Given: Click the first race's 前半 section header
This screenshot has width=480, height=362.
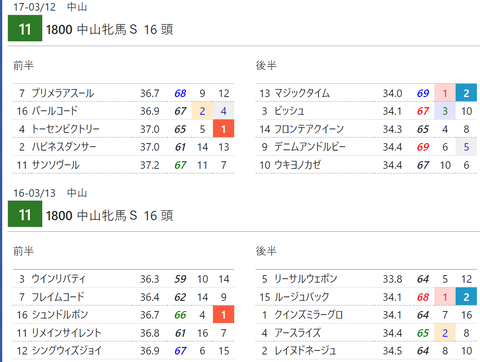Looking at the screenshot, I should click(23, 65).
